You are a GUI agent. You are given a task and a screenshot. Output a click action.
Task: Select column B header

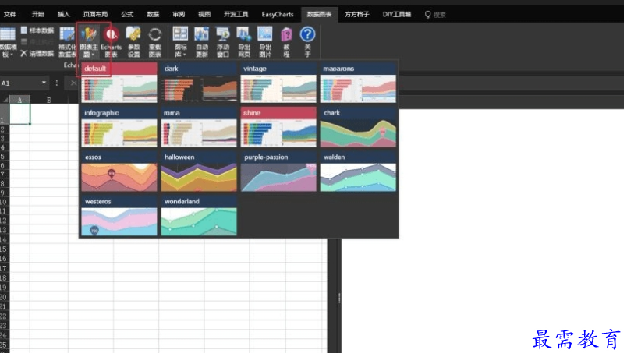click(49, 100)
